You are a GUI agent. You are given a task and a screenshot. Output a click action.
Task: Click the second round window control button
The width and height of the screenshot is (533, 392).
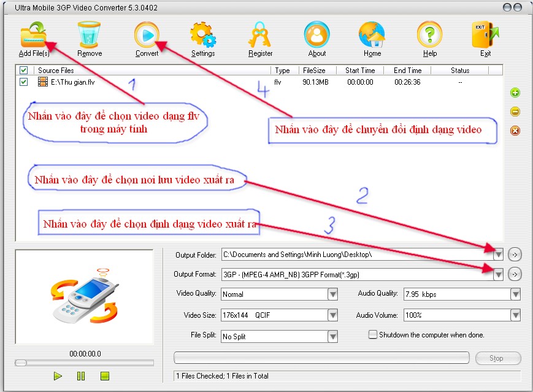pos(518,7)
